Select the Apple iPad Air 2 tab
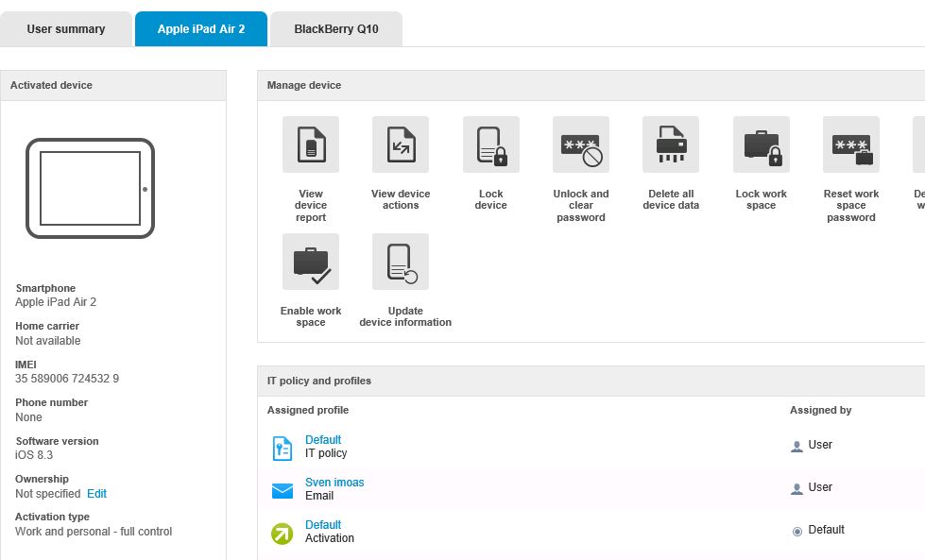Viewport: 925px width, 560px height. click(x=201, y=29)
